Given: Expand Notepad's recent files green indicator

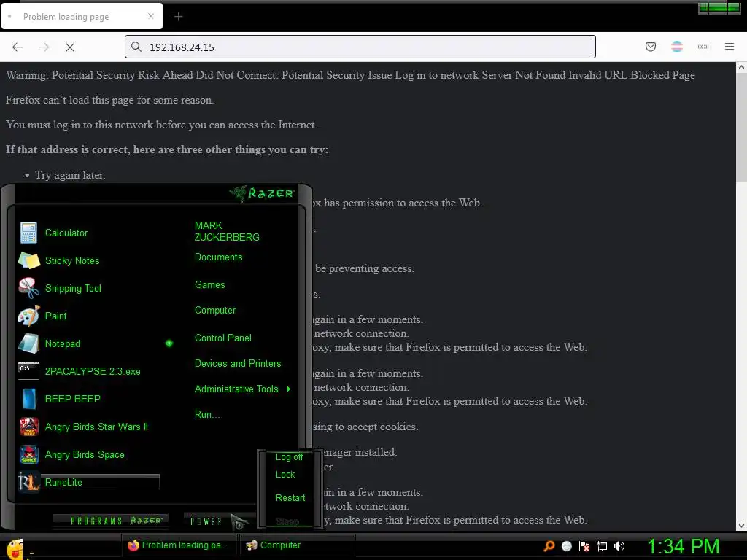Looking at the screenshot, I should (x=169, y=343).
